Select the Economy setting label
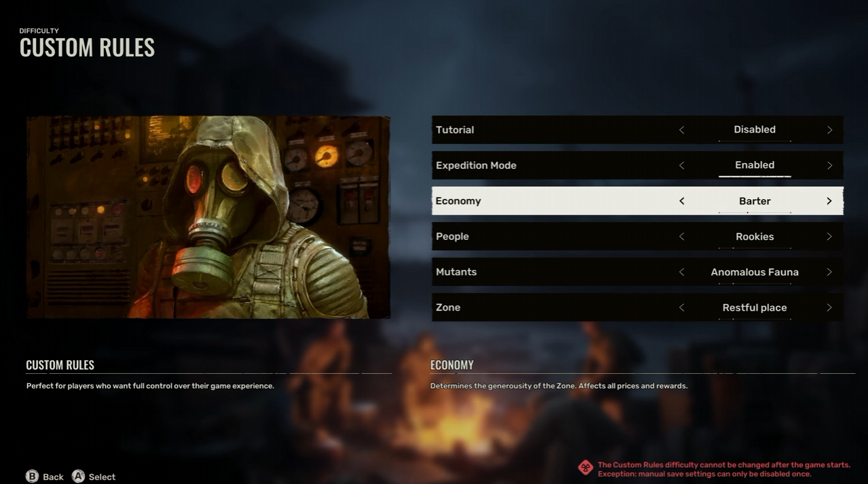The height and width of the screenshot is (484, 868). [x=458, y=201]
